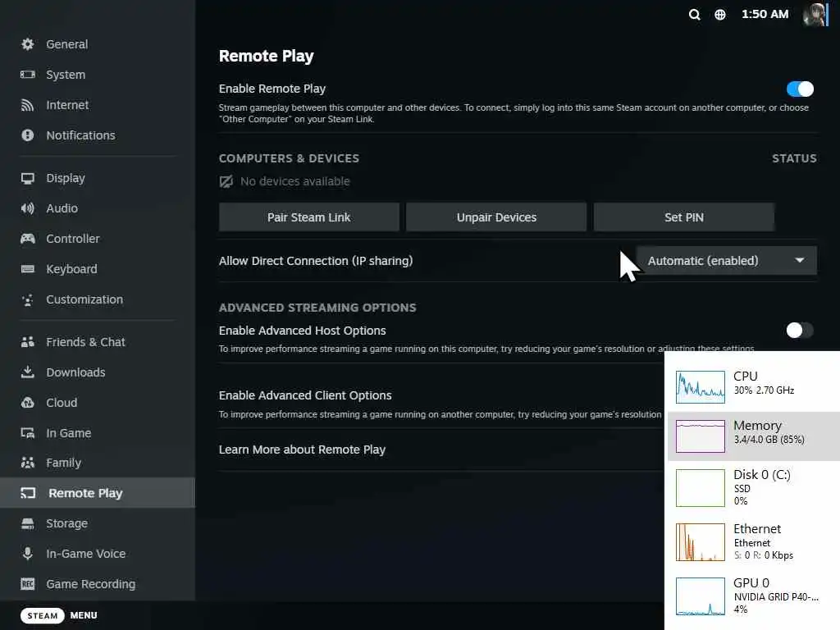Select the In Game overlay icon

(x=27, y=433)
